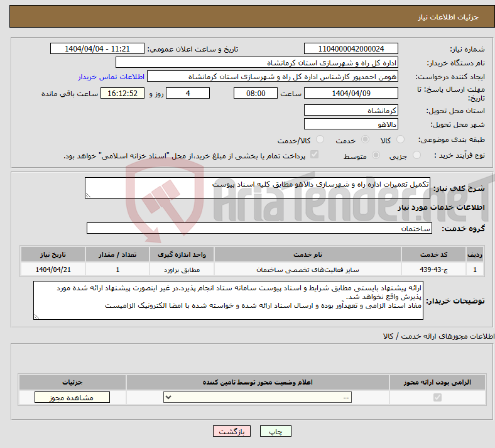Click the announcement date field 1404/04/04 - 11:21
The height and width of the screenshot is (448, 495).
point(97,48)
